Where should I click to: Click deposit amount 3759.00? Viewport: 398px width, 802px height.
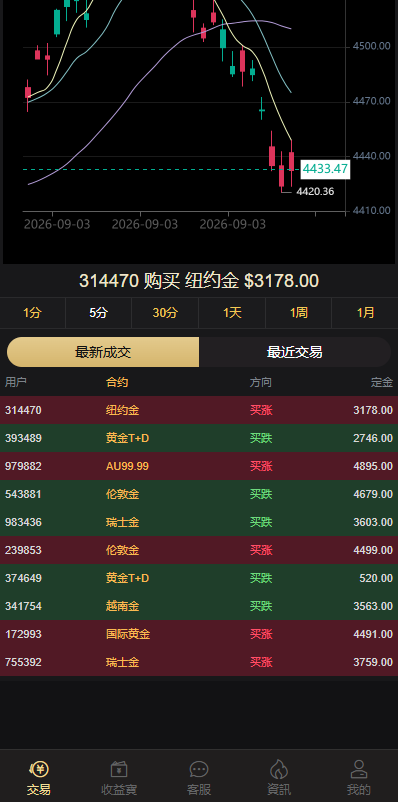[373, 662]
